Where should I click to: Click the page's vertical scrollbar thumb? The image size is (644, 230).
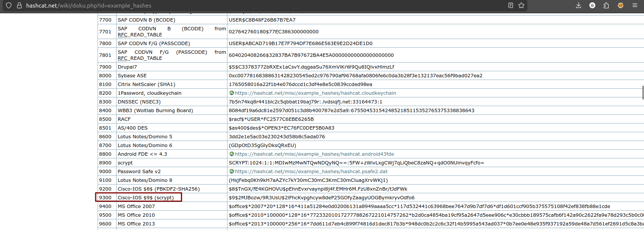point(642,92)
